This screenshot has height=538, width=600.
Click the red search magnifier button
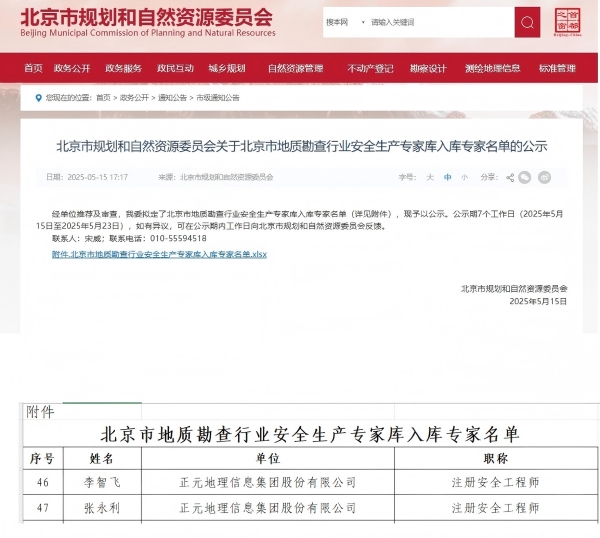527,22
